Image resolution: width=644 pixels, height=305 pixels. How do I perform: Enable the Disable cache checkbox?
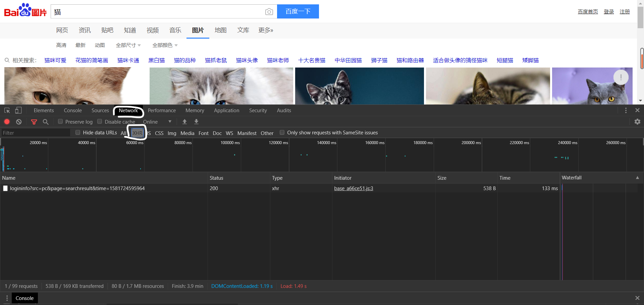point(100,121)
